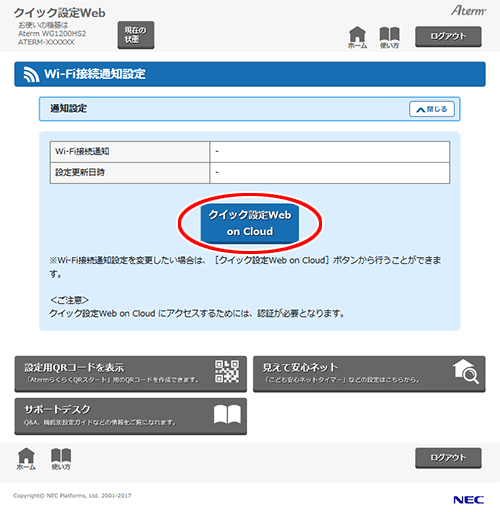Image resolution: width=500 pixels, height=512 pixels.
Task: Click the NEC logo in the footer
Action: 468,500
